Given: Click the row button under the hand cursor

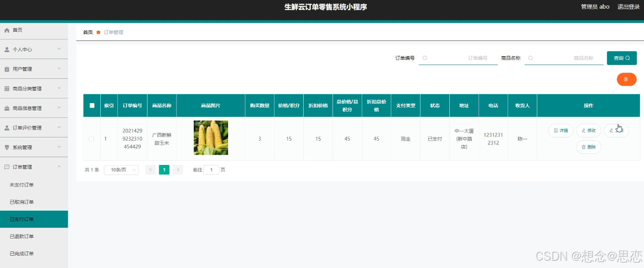Looking at the screenshot, I should tap(617, 131).
